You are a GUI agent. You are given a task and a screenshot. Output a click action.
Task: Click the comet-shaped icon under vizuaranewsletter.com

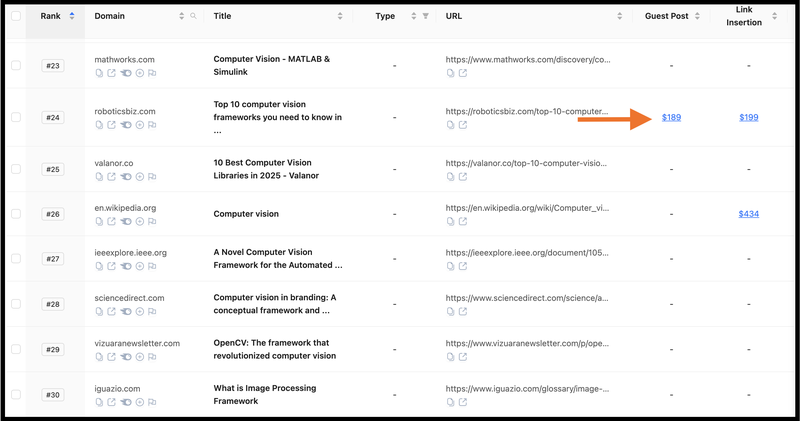[x=126, y=357]
